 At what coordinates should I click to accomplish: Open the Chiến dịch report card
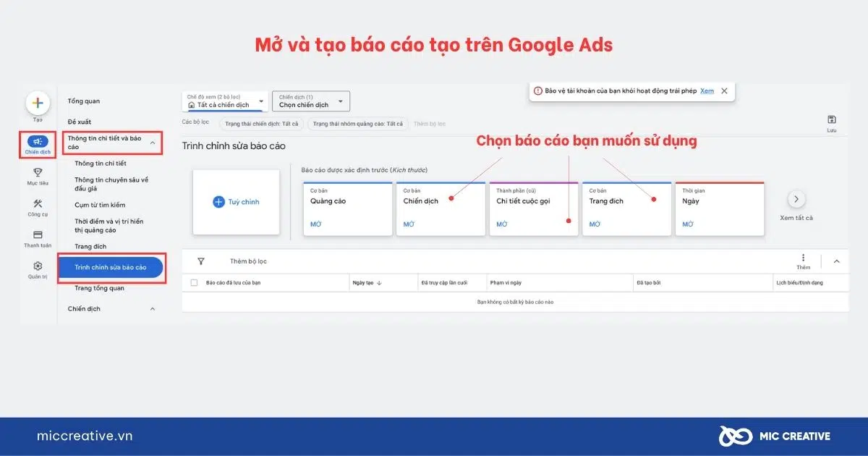coord(441,208)
